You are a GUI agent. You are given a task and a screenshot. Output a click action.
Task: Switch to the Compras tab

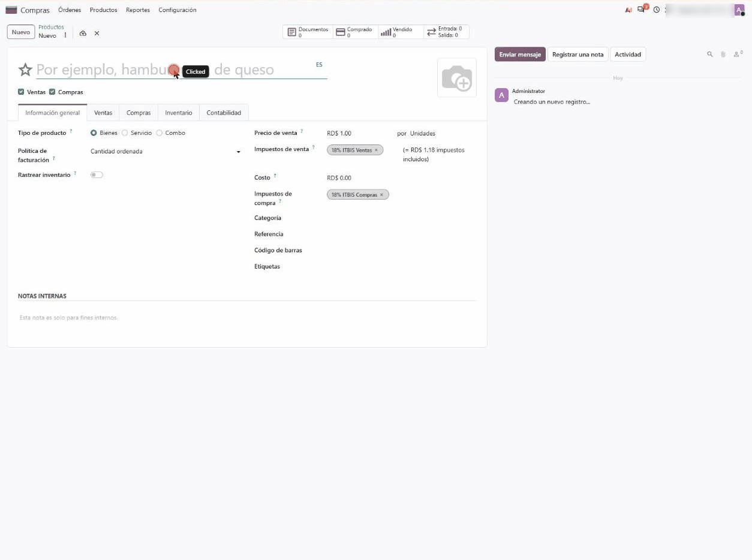(139, 113)
